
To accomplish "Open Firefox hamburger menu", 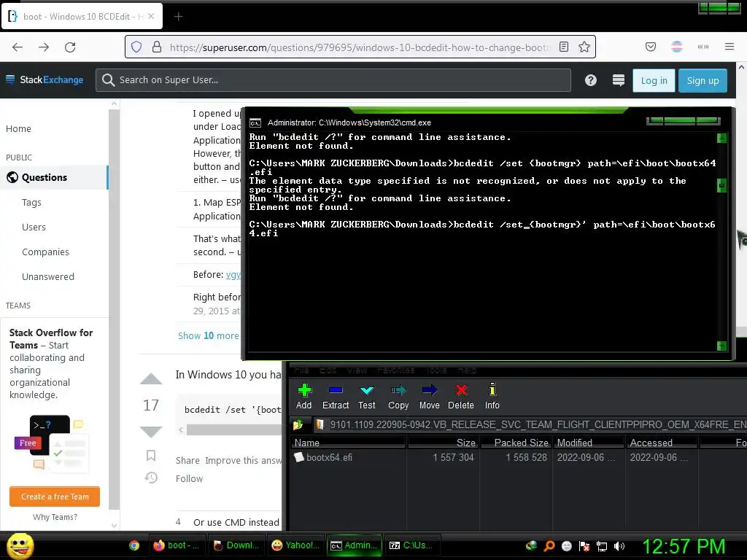I will (729, 47).
